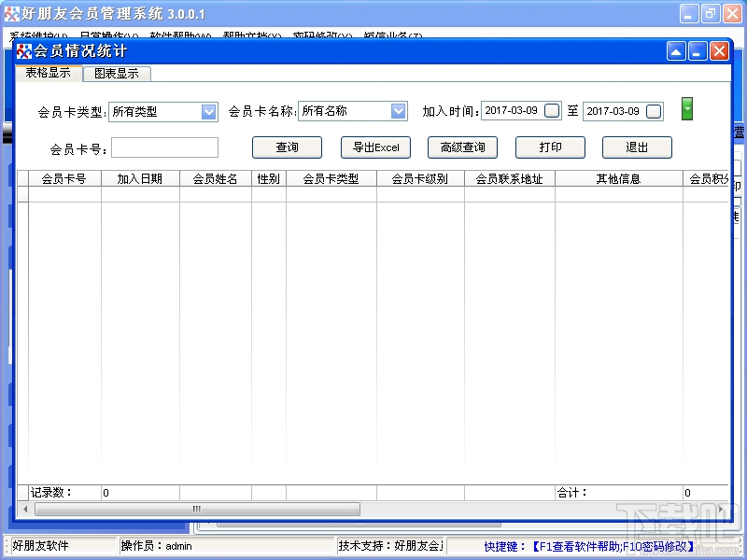Click the 会员联系地址 column header
The height and width of the screenshot is (560, 747).
509,179
